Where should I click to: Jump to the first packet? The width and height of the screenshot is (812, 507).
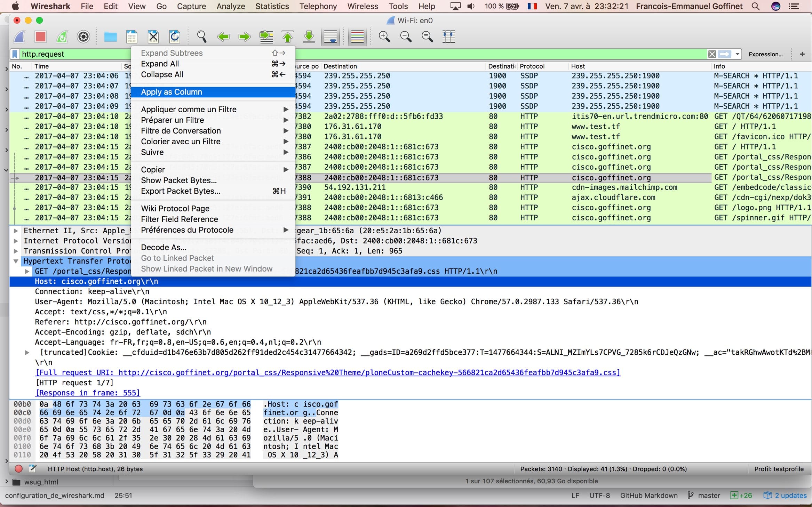point(288,37)
